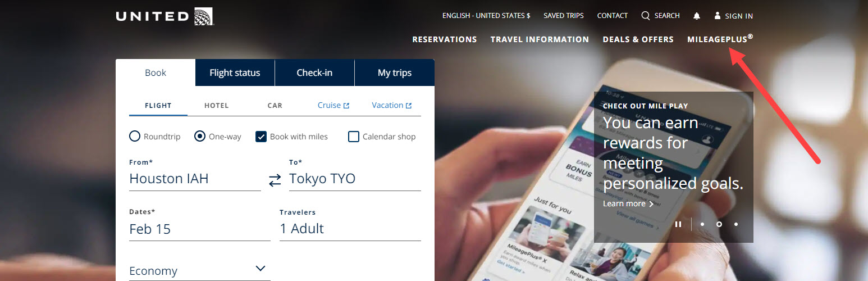
Task: Open the notifications bell icon
Action: [697, 16]
